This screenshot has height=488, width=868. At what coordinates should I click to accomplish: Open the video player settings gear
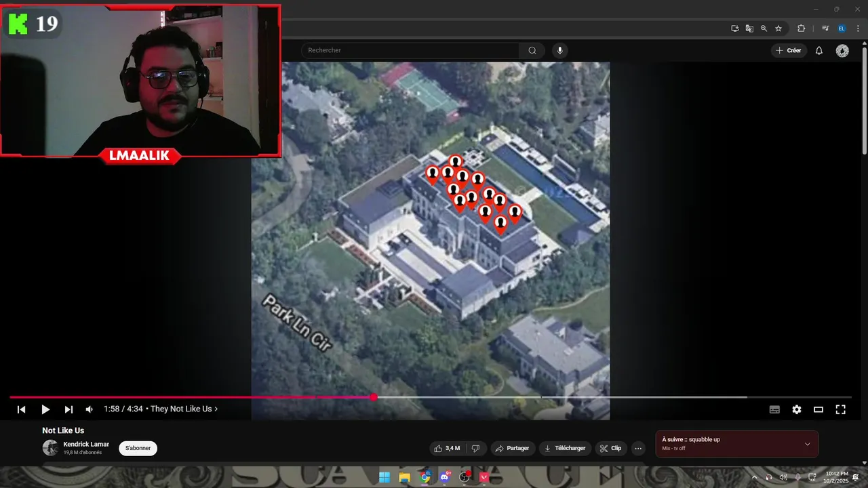[x=797, y=409]
